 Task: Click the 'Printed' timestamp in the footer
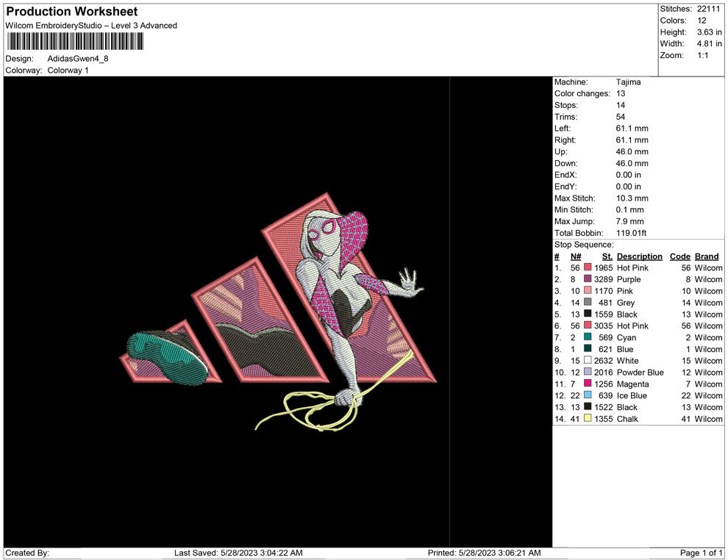click(485, 553)
